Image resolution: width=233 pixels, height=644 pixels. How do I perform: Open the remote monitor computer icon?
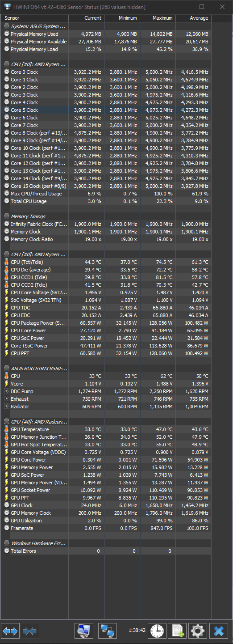coord(84,631)
